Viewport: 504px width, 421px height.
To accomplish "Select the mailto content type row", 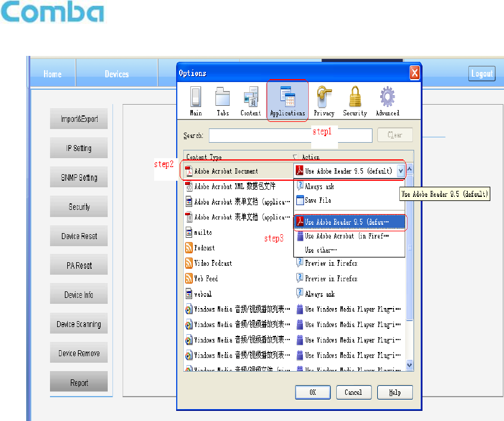I will tap(239, 232).
